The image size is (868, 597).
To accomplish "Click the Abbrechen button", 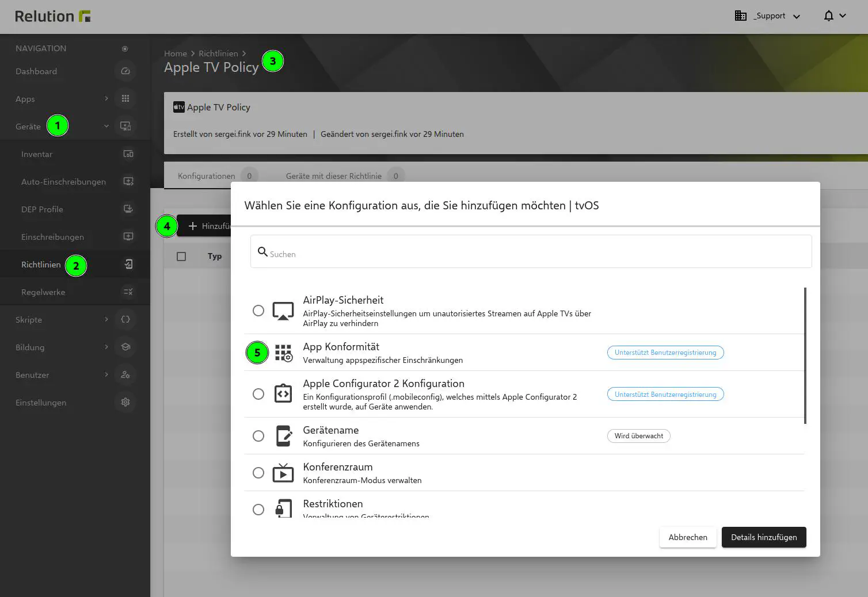I will [x=688, y=537].
